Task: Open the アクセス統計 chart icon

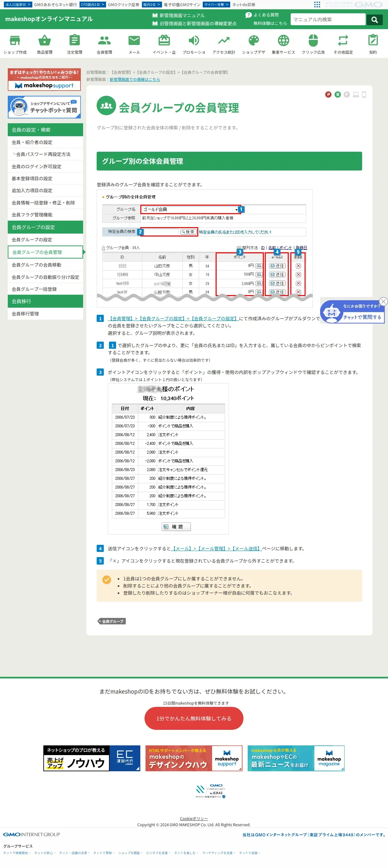Action: (x=224, y=40)
